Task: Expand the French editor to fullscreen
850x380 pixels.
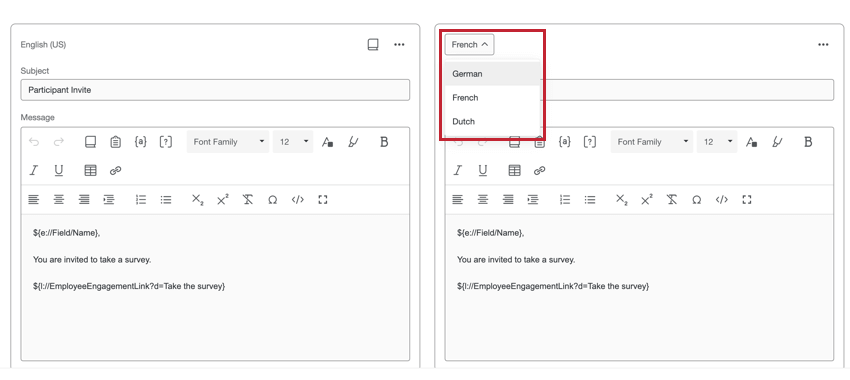Action: point(747,200)
